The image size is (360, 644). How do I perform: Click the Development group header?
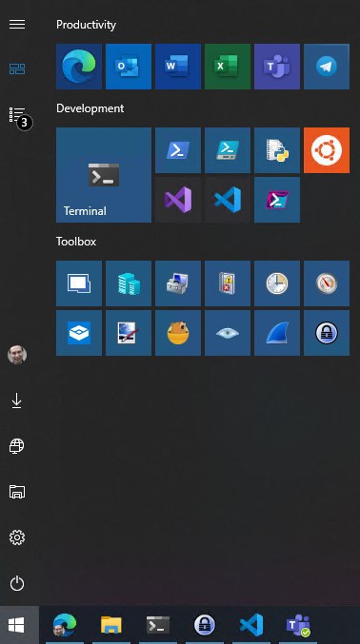coord(90,108)
